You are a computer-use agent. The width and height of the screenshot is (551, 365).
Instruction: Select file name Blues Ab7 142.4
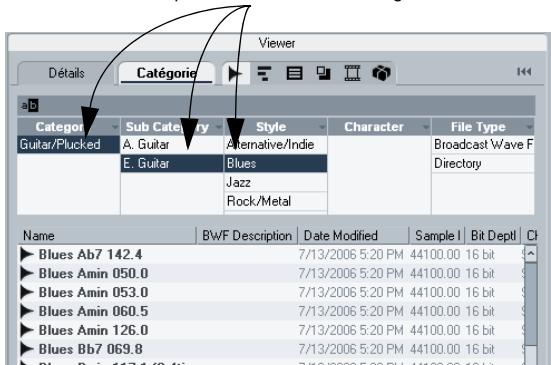click(90, 254)
